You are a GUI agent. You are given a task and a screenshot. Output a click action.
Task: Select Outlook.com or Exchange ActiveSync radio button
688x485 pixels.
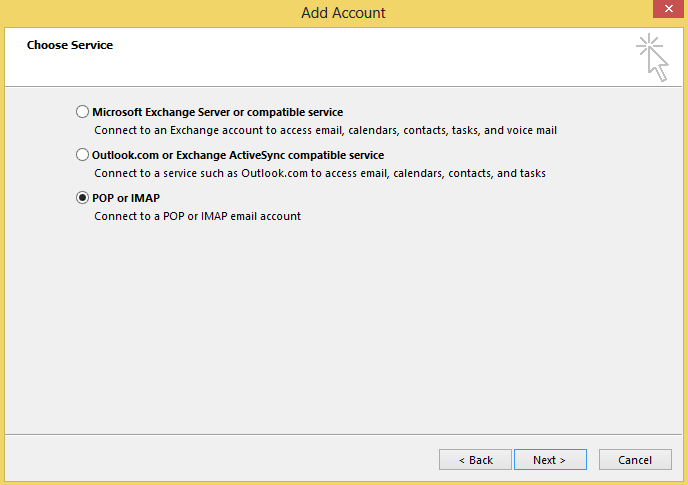pos(82,154)
